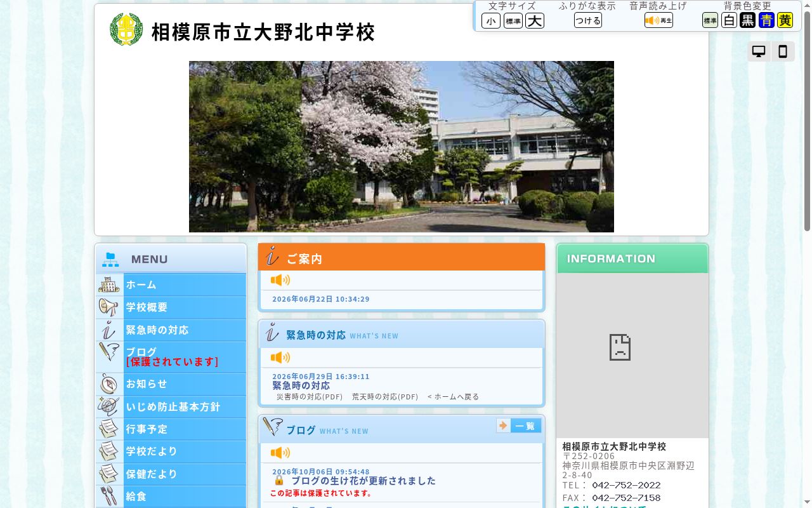Open ホーム menu item
The image size is (812, 508).
(171, 284)
